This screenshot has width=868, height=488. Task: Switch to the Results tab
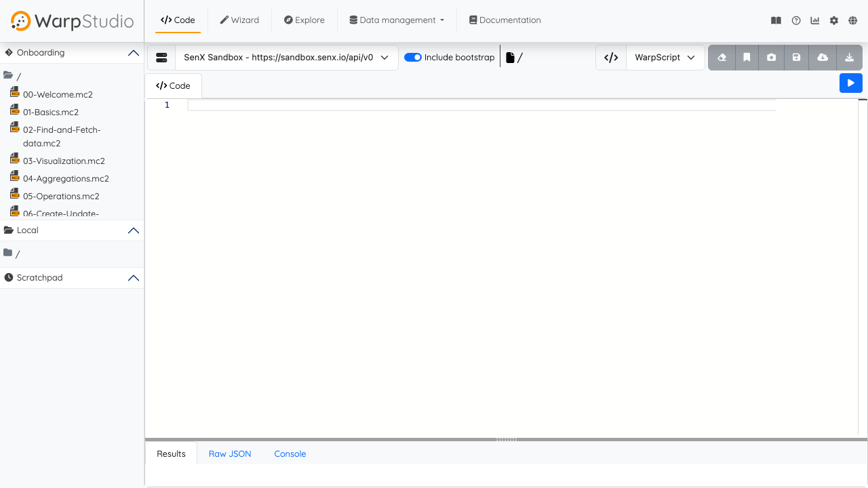(x=171, y=454)
